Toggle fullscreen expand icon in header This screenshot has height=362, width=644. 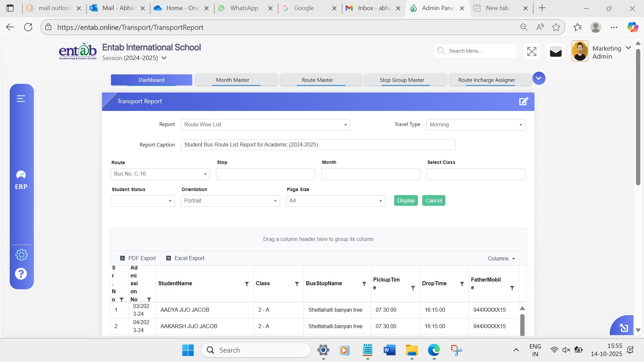coord(532,51)
